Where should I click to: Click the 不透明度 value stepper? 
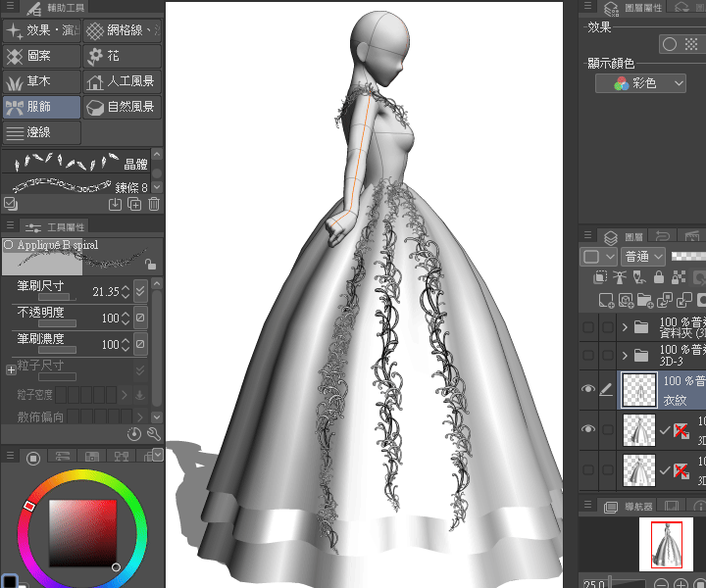126,318
